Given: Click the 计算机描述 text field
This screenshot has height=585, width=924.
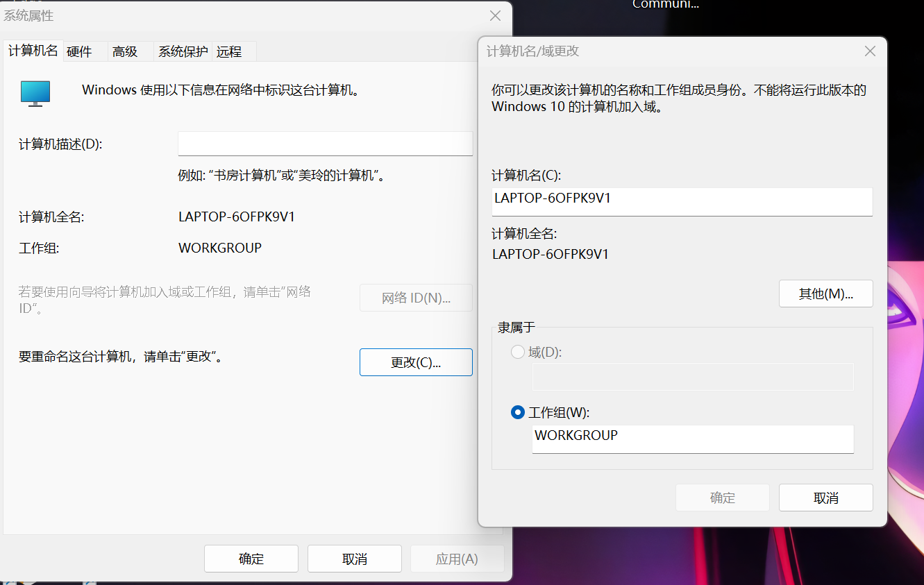Looking at the screenshot, I should pyautogui.click(x=325, y=144).
